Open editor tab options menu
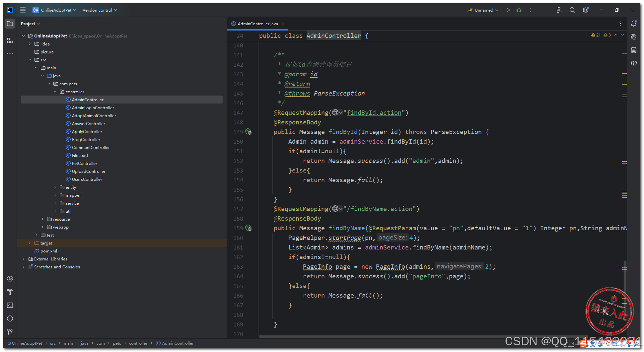The height and width of the screenshot is (352, 644). pos(620,24)
